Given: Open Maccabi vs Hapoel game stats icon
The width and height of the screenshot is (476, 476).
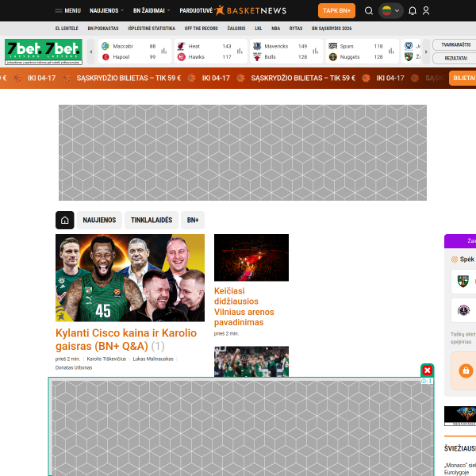Looking at the screenshot, I should click(164, 51).
